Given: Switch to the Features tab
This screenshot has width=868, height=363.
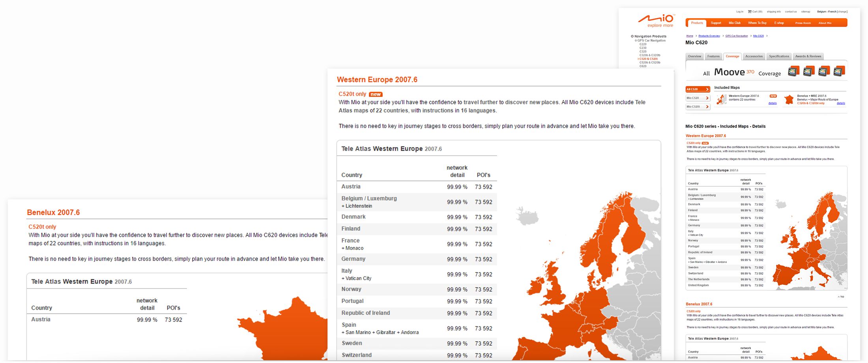Looking at the screenshot, I should [713, 56].
